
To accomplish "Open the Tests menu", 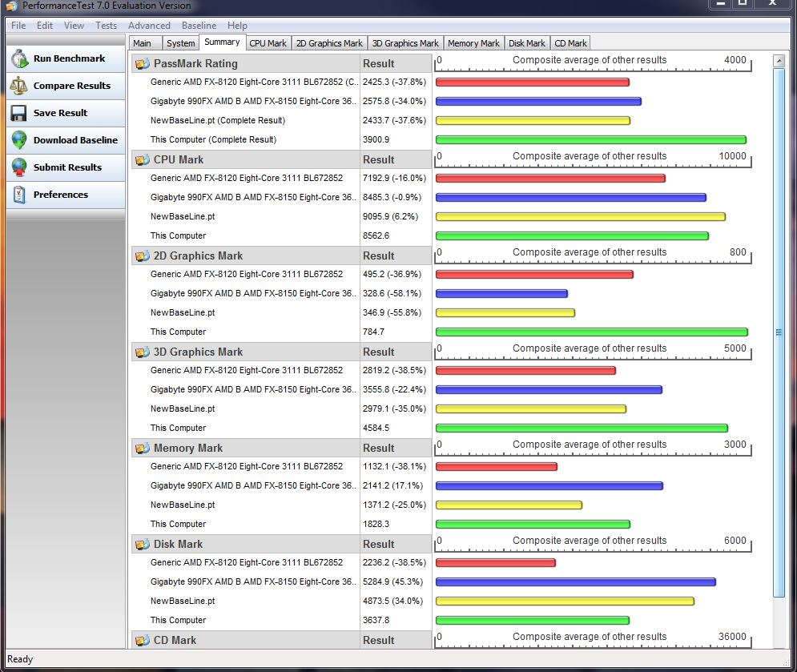I will 106,26.
